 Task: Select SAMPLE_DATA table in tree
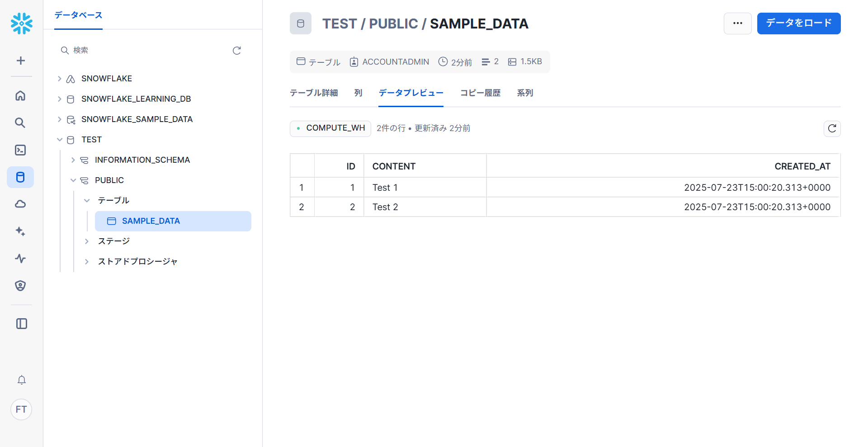click(x=173, y=221)
